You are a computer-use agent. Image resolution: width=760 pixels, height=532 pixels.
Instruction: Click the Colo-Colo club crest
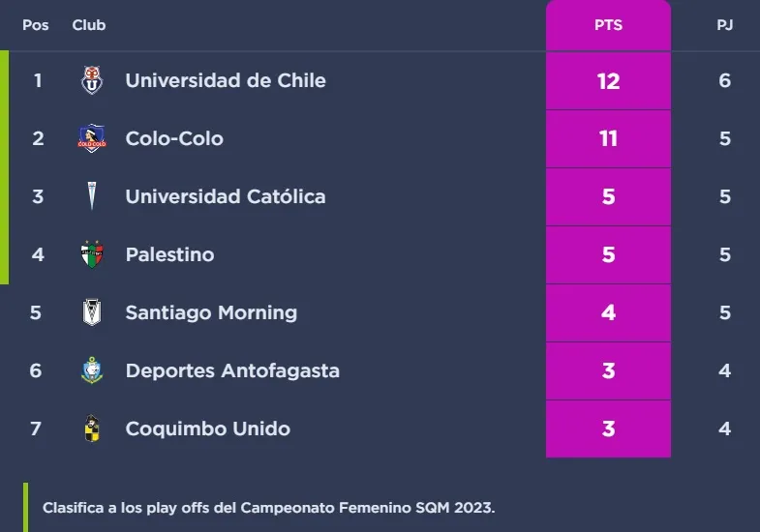92,138
